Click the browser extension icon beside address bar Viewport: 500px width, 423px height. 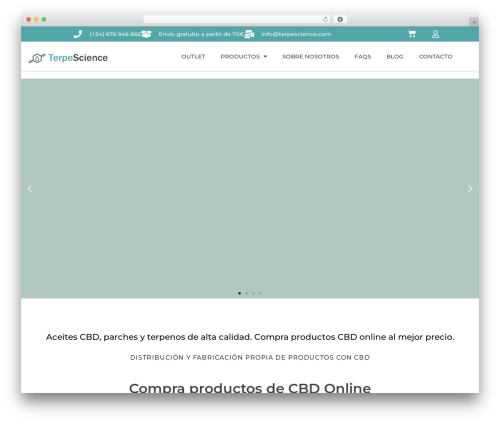tap(340, 19)
